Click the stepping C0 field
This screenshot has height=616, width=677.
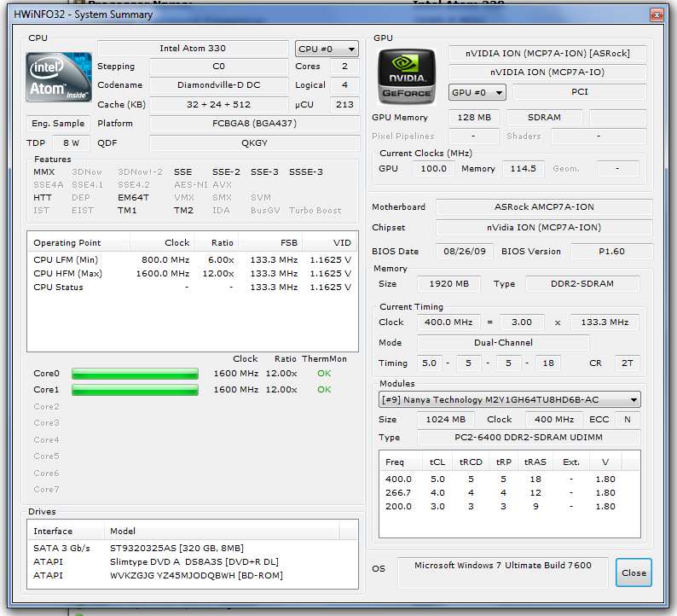coord(219,67)
